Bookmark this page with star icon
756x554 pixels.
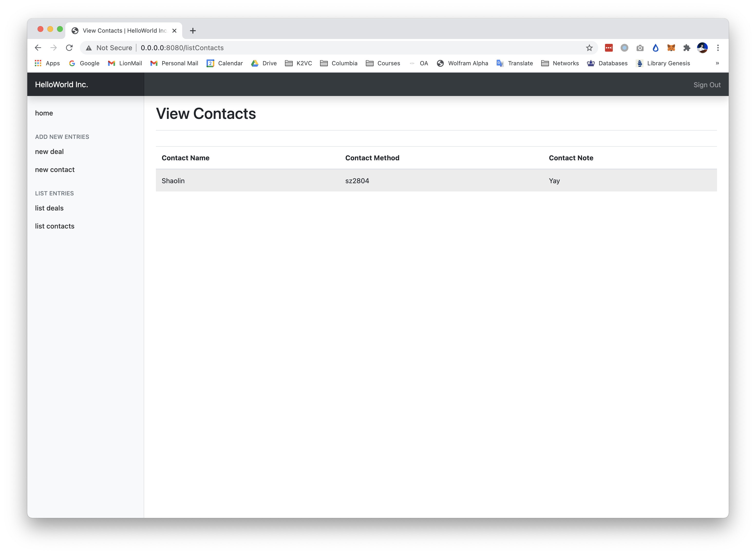tap(589, 48)
